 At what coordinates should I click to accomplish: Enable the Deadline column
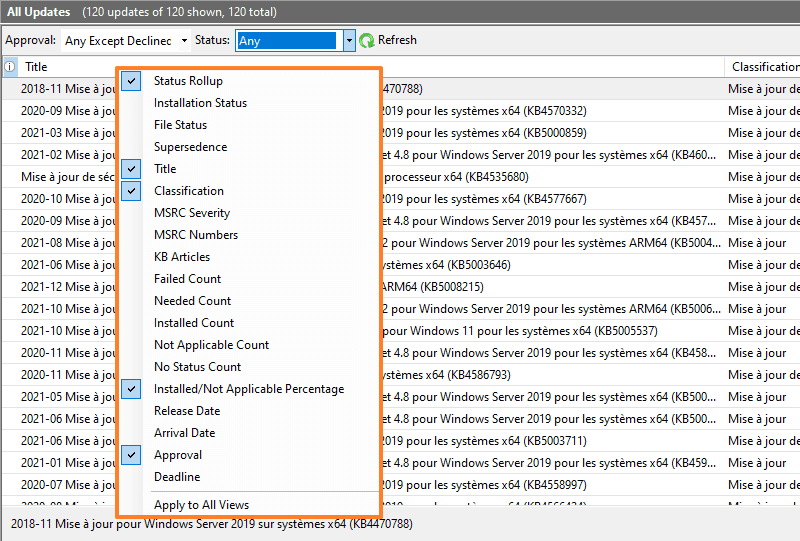pyautogui.click(x=176, y=477)
